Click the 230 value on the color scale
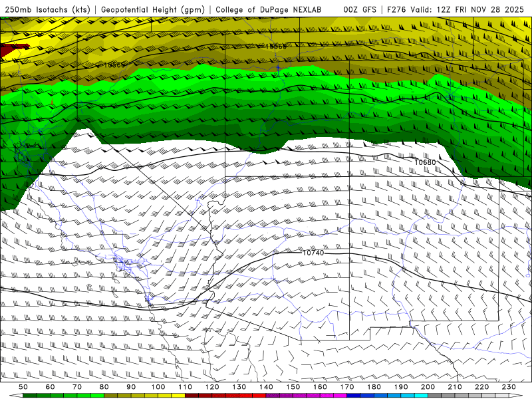 point(509,387)
